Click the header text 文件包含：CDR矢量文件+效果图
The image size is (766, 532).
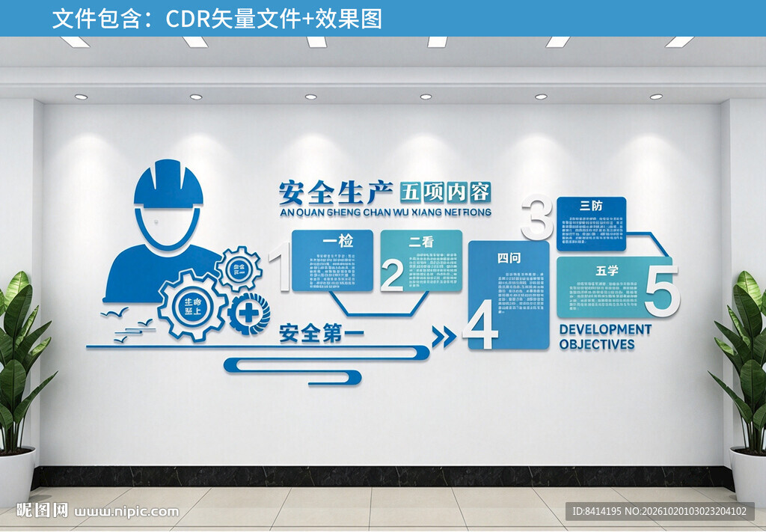pyautogui.click(x=217, y=19)
